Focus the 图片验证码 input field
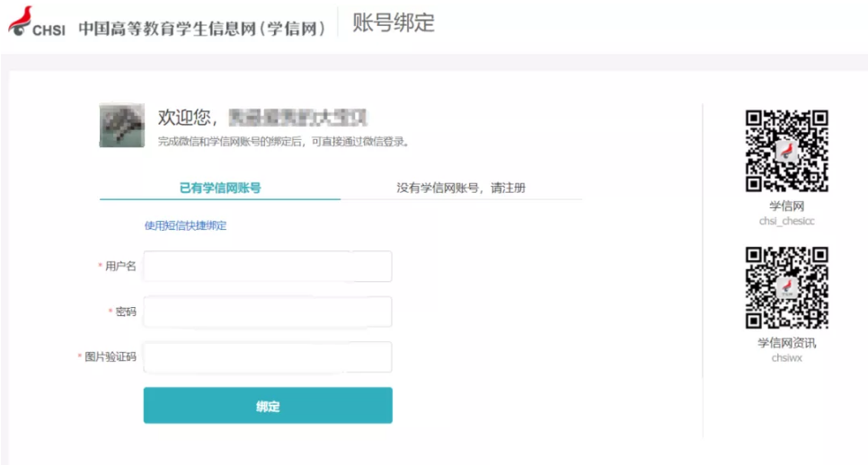Viewport: 868px width, 465px height. tap(268, 356)
